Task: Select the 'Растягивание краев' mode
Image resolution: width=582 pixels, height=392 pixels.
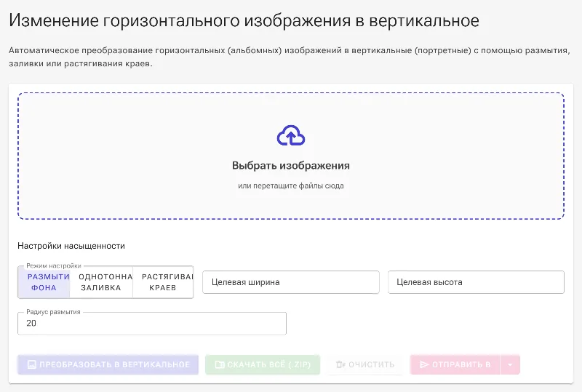Action: point(163,282)
